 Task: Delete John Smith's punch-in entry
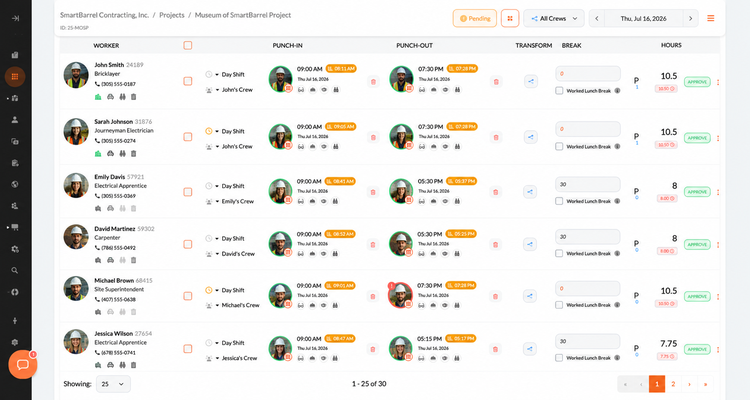pos(373,82)
